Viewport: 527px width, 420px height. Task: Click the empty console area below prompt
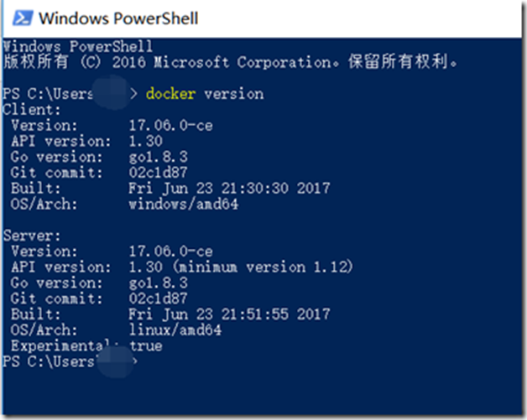point(262,391)
